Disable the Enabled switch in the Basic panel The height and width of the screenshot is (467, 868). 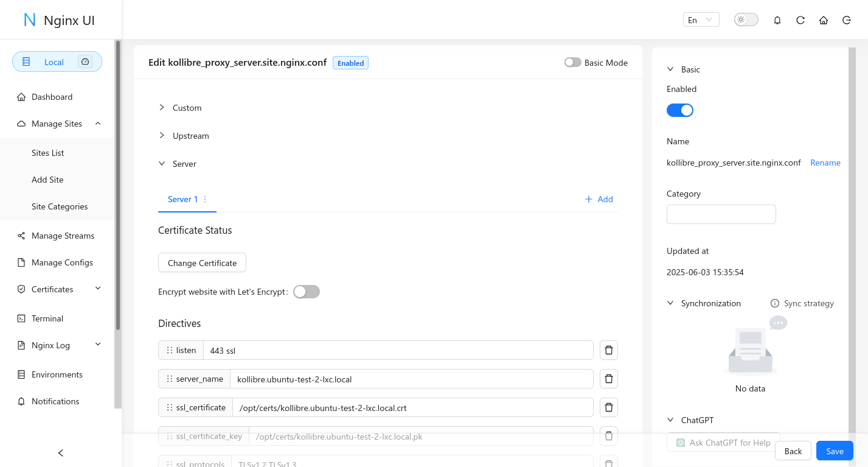point(679,110)
